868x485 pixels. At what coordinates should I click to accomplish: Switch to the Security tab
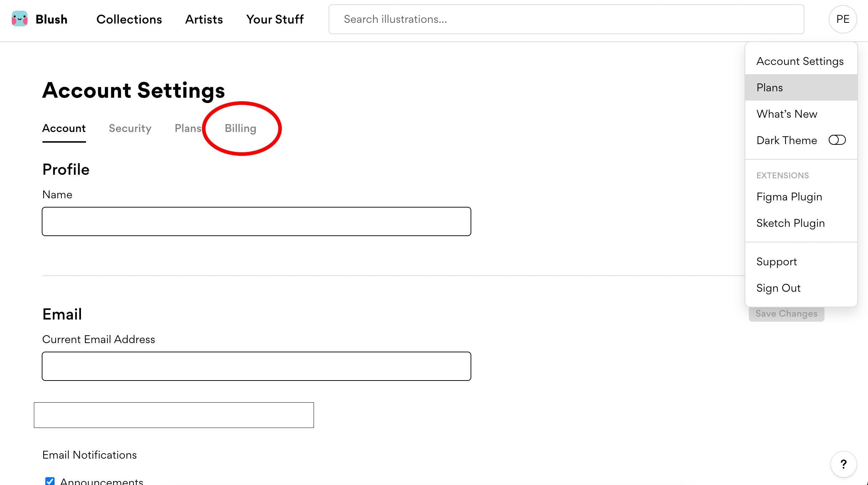[130, 128]
